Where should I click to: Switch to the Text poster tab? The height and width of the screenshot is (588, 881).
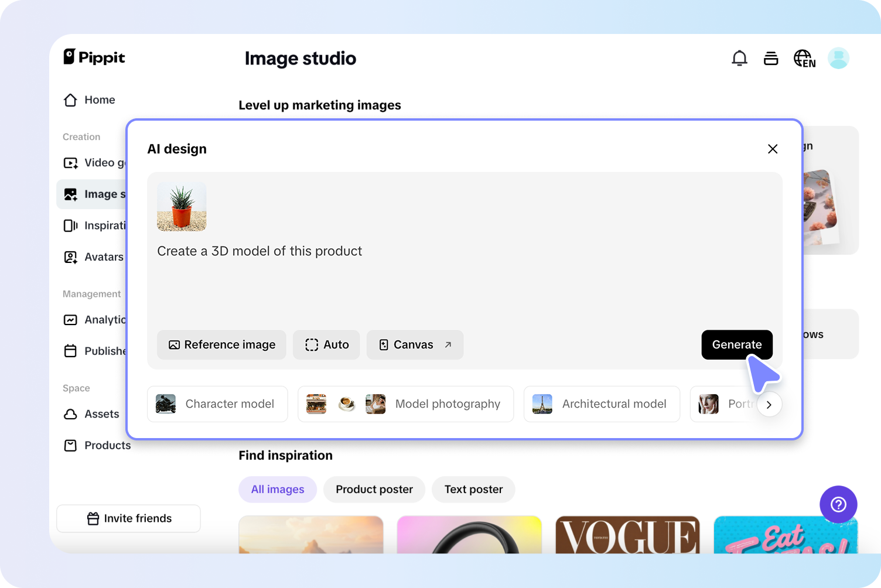(473, 489)
